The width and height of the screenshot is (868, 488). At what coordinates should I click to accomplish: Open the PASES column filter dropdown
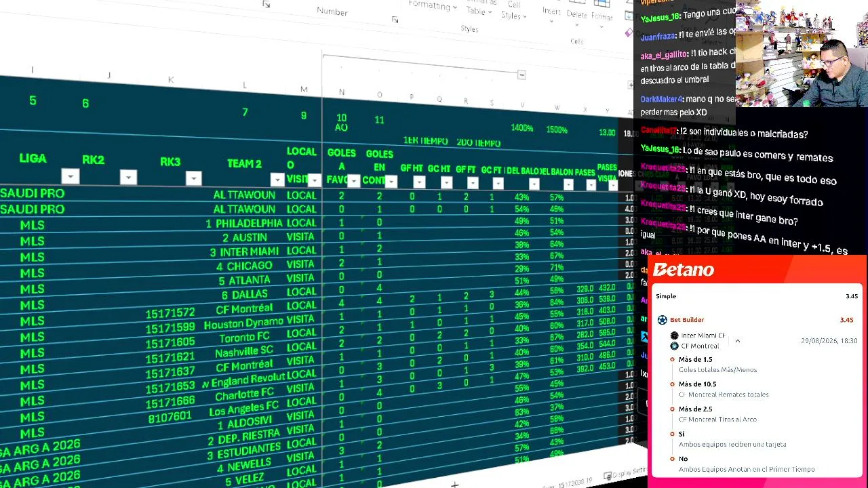[x=591, y=184]
